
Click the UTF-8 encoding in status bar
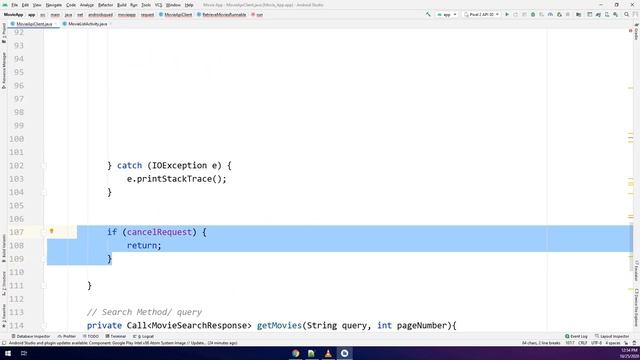pyautogui.click(x=596, y=343)
